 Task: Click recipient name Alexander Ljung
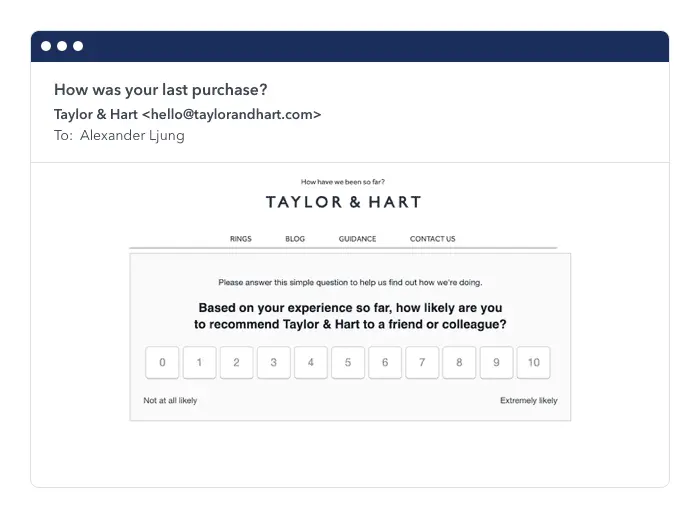132,135
